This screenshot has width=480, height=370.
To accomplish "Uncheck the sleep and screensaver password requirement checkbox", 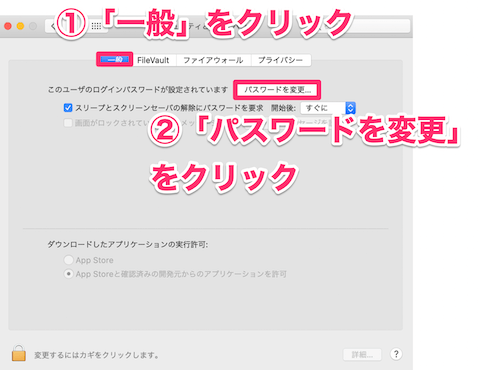I will pyautogui.click(x=68, y=108).
